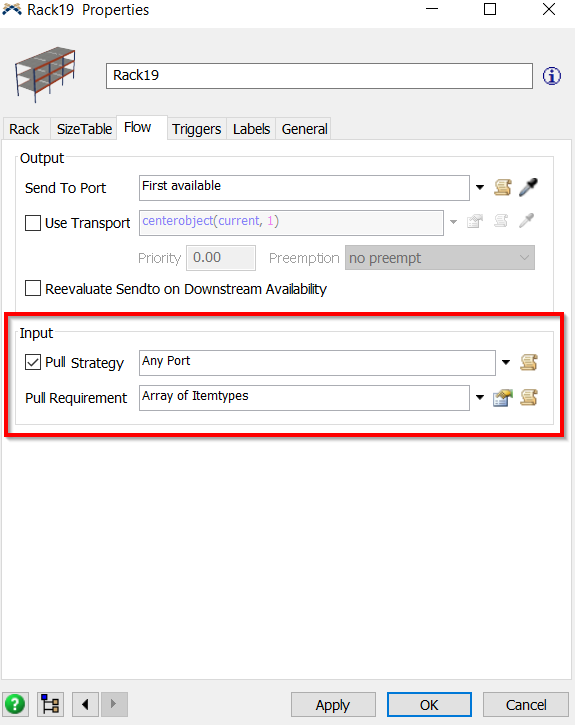
Task: Open Send To Port code editor scroll icon
Action: pyautogui.click(x=502, y=187)
